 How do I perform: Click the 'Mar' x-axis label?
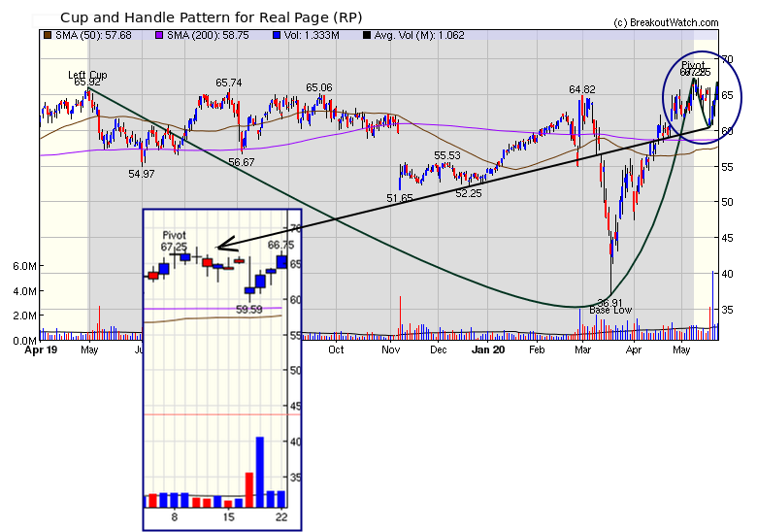[582, 350]
